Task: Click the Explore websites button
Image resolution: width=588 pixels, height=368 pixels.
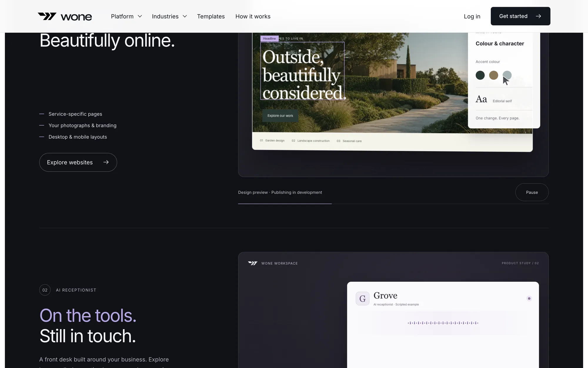Action: (78, 162)
